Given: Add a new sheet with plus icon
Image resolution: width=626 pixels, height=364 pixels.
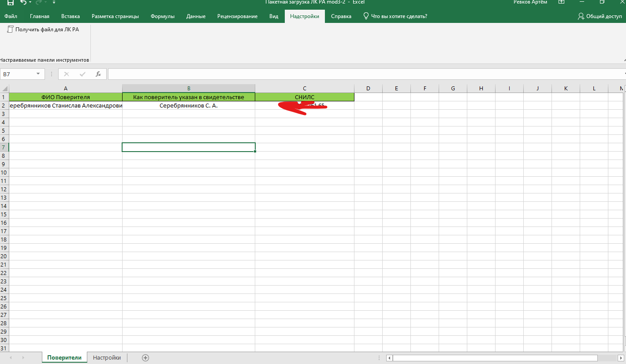Looking at the screenshot, I should click(145, 358).
